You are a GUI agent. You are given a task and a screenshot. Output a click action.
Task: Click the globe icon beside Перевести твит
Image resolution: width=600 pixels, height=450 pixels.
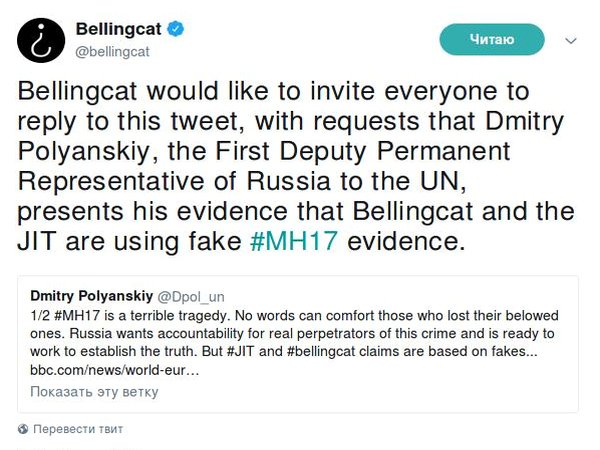pyautogui.click(x=23, y=429)
